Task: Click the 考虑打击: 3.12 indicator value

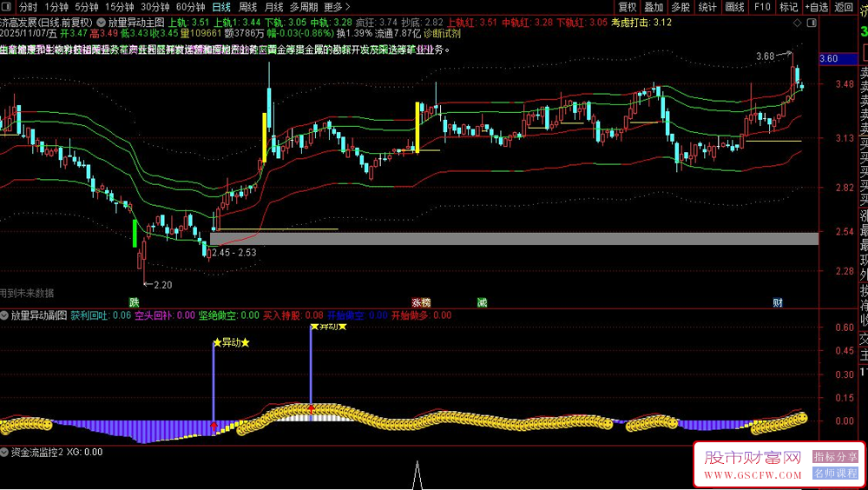Action: coord(641,23)
